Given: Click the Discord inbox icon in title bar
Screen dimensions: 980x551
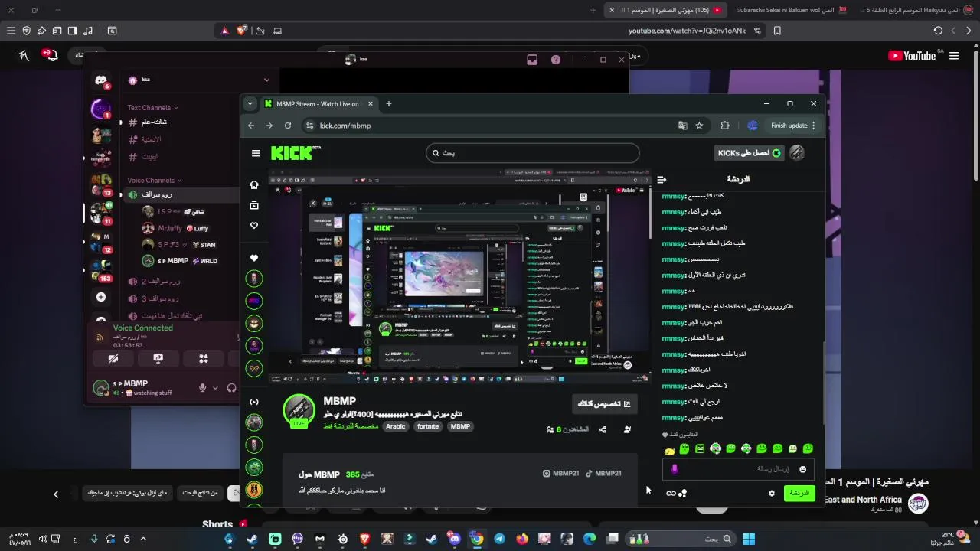Looking at the screenshot, I should [532, 60].
